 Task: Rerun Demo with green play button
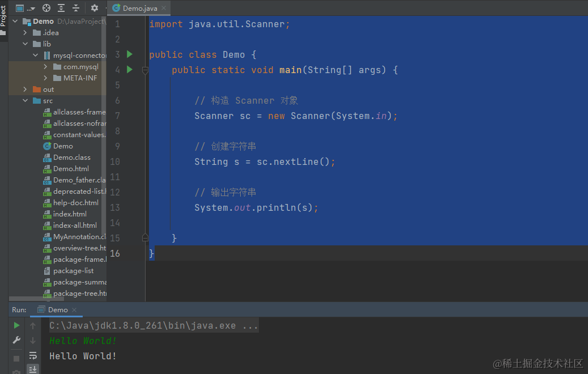[x=16, y=325]
